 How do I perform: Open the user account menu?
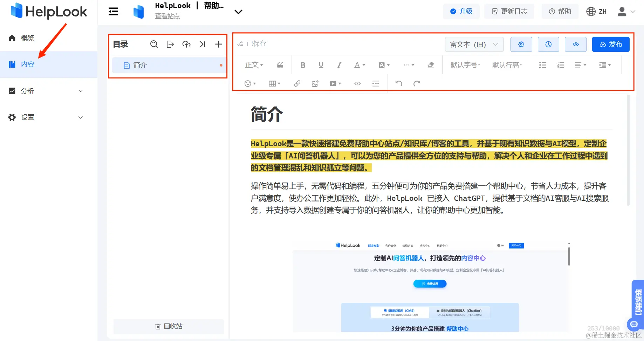pos(626,12)
